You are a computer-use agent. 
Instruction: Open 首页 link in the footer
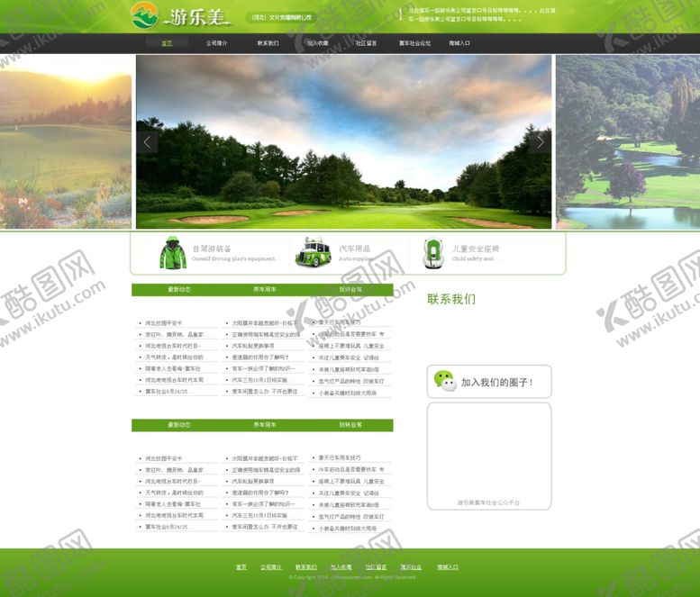[x=241, y=567]
